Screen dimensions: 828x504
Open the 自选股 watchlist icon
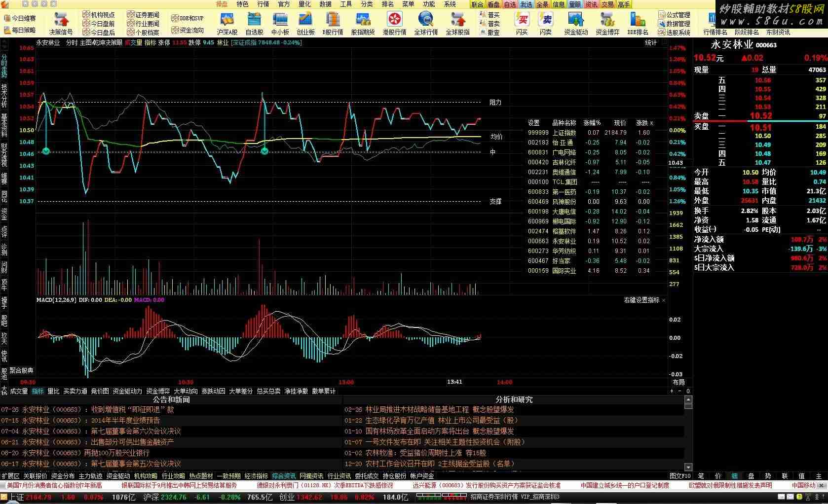pyautogui.click(x=254, y=23)
